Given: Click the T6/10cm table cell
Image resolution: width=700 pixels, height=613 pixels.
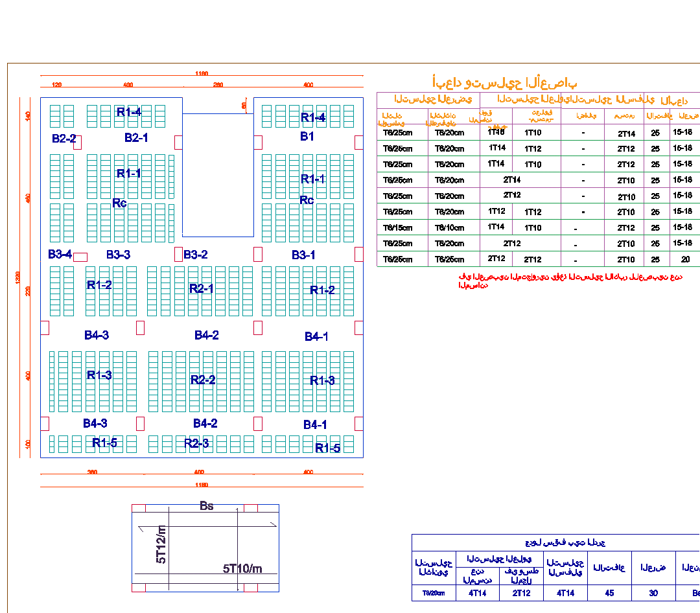Looking at the screenshot, I should click(x=449, y=227).
